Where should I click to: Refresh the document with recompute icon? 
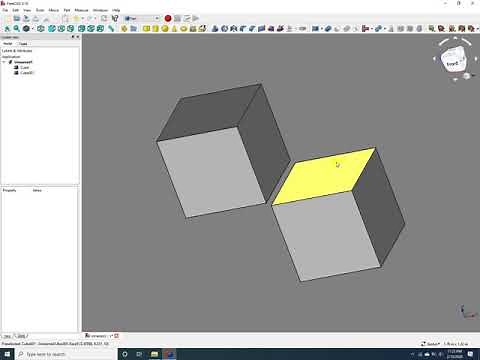click(x=104, y=18)
